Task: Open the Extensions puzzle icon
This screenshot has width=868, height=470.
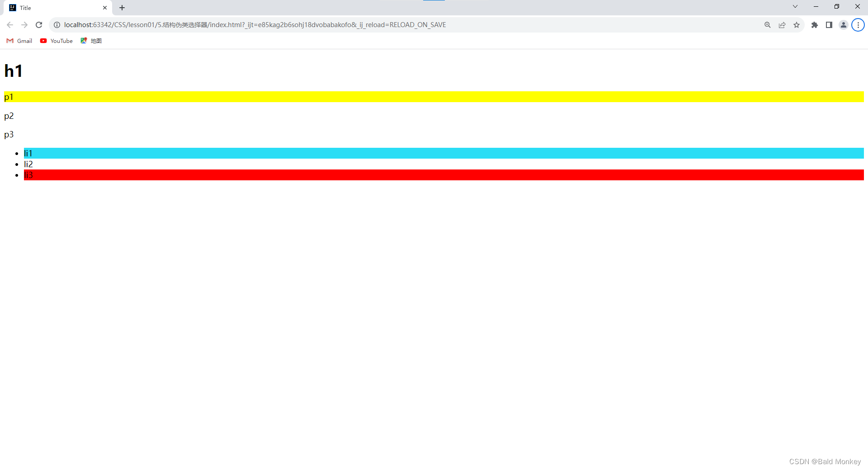Action: 815,25
